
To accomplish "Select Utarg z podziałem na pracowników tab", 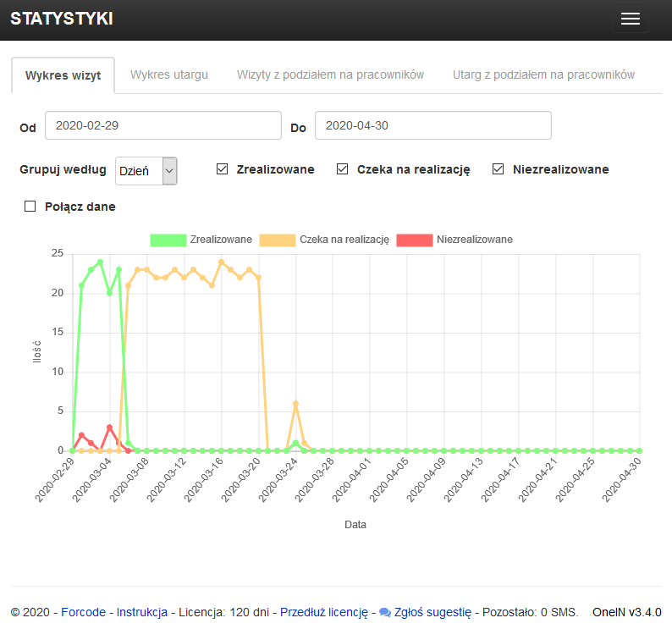I will click(543, 74).
